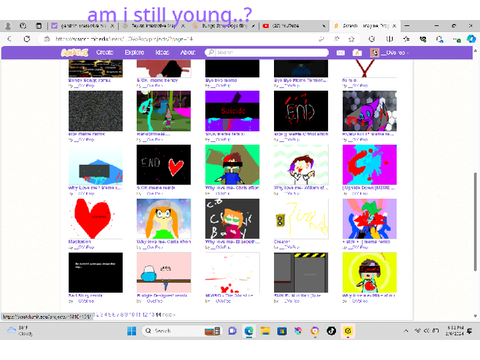Click the browser refresh icon
Viewport: 480px width, 360px height.
27,39
